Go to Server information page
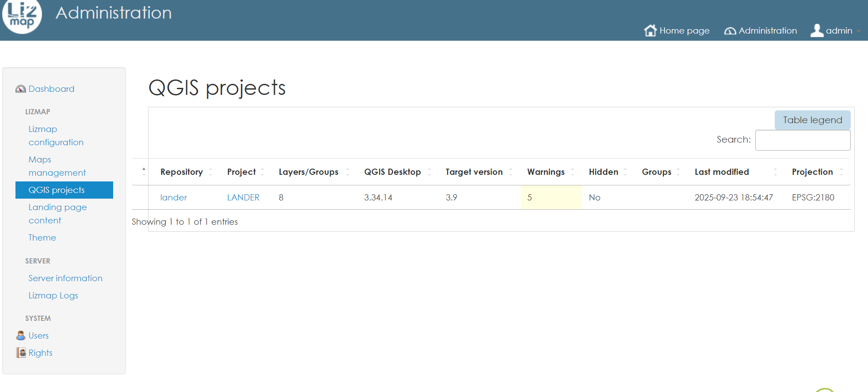The width and height of the screenshot is (868, 392). (65, 278)
